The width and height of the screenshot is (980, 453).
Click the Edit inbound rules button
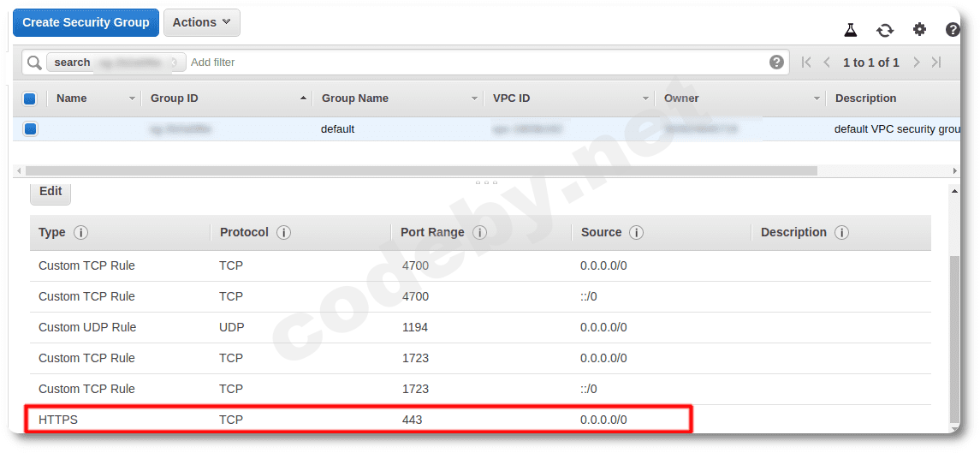(50, 192)
